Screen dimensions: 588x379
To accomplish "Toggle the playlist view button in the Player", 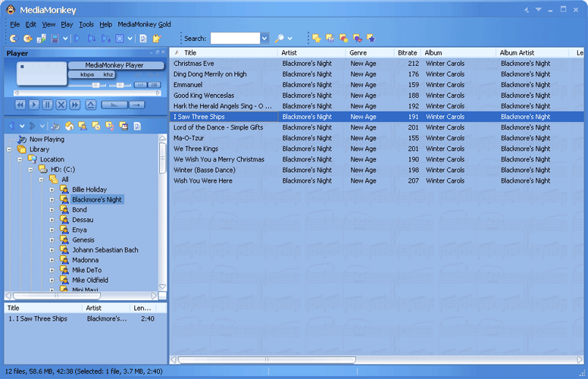I will [x=154, y=85].
